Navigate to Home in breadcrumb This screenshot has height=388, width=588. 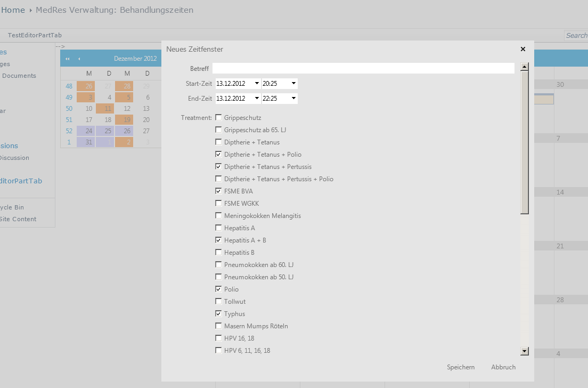(13, 10)
